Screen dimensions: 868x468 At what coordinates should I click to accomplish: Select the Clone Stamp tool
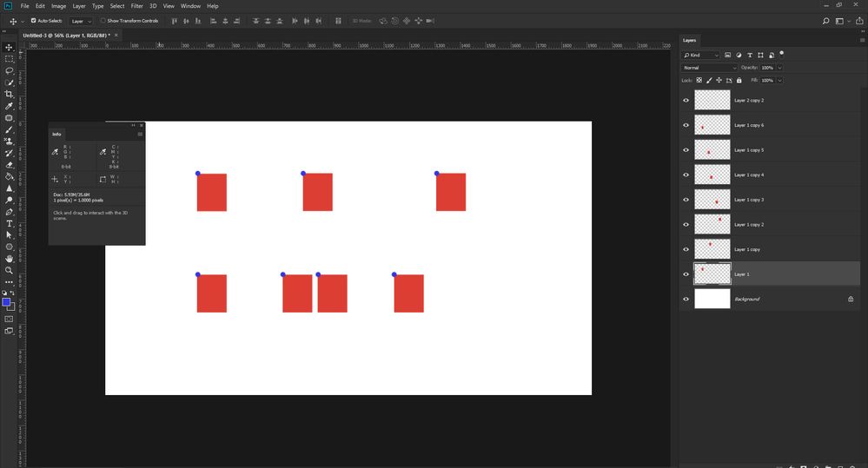pyautogui.click(x=9, y=142)
